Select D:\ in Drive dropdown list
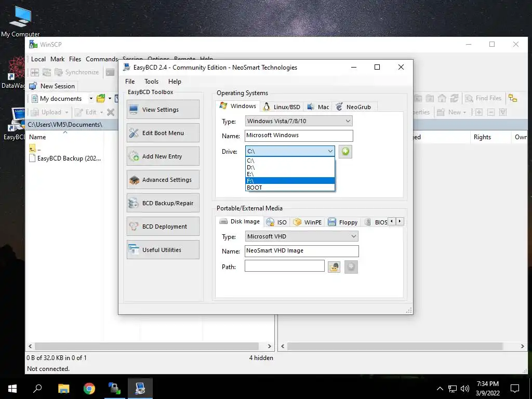This screenshot has height=399, width=532. [x=290, y=167]
